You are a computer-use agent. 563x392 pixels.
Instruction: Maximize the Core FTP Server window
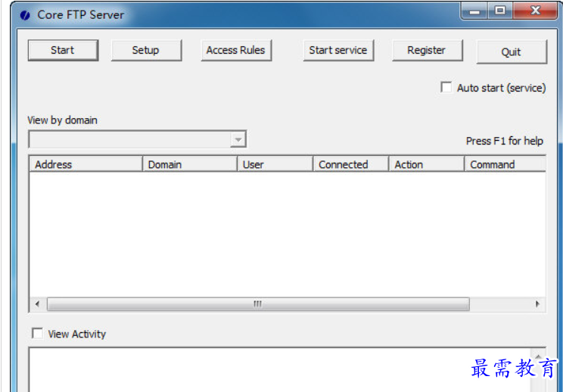(x=500, y=11)
